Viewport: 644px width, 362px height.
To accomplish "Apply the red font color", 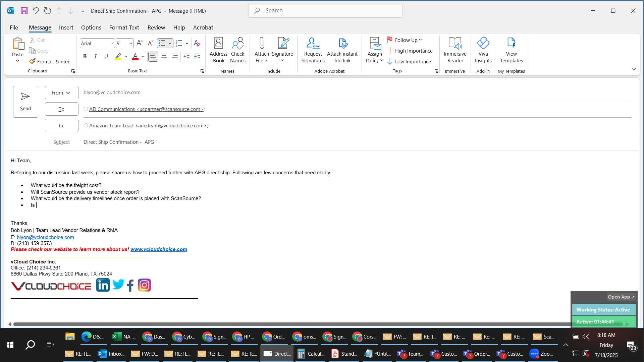I will coord(135,57).
